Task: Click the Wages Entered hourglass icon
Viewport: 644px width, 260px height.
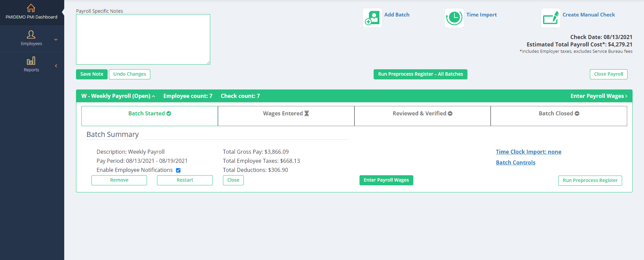Action: (x=306, y=114)
